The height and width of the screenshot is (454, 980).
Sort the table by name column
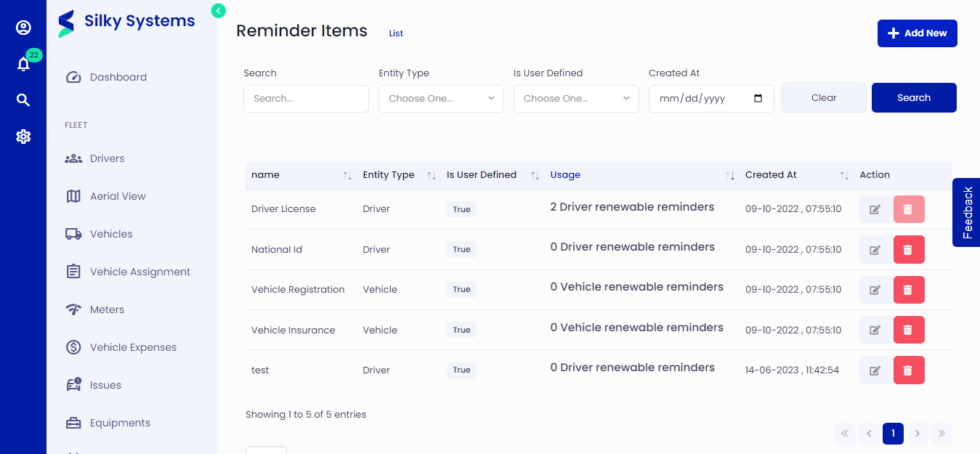[347, 175]
